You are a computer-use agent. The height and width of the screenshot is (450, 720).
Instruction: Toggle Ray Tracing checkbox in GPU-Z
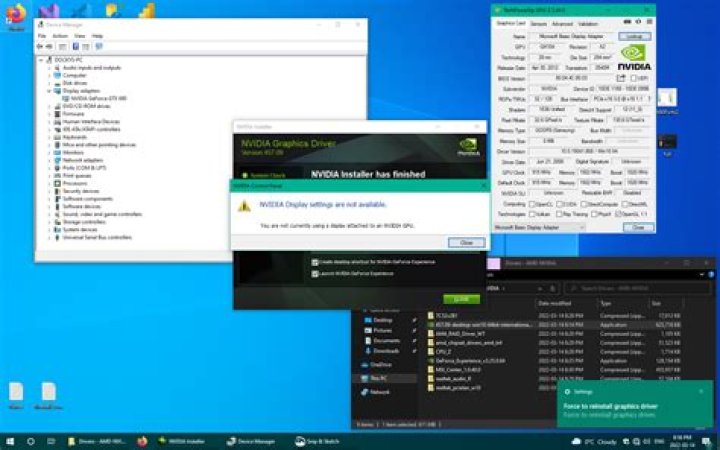click(559, 214)
